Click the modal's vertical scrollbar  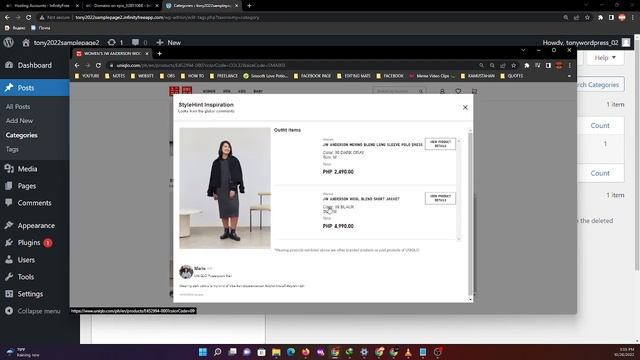(470, 214)
